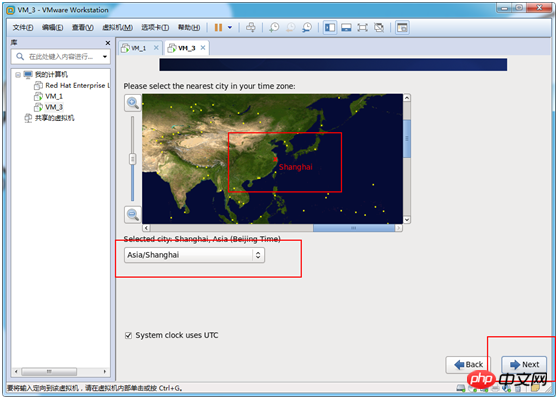The image size is (558, 399).
Task: Toggle System clock uses UTC checkbox
Action: [x=128, y=335]
